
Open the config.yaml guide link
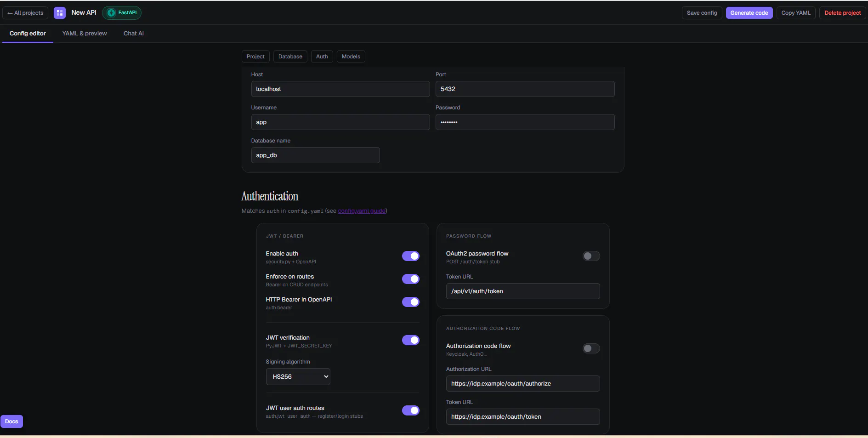(x=362, y=211)
